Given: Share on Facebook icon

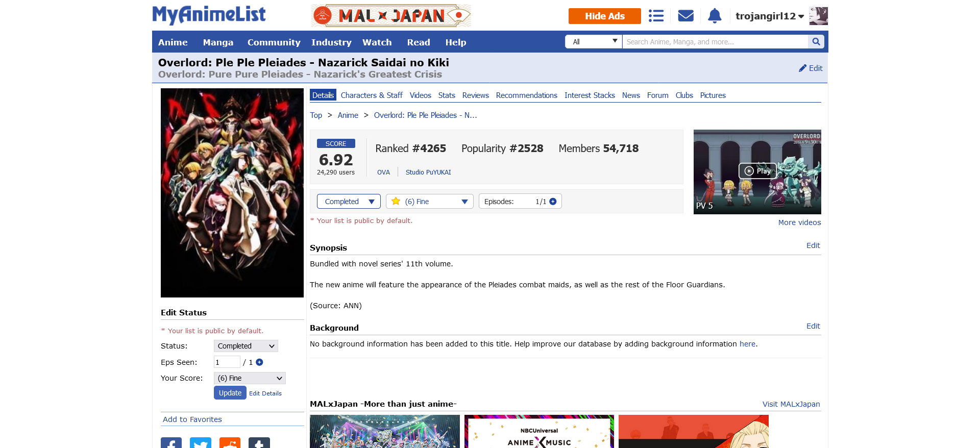Looking at the screenshot, I should pyautogui.click(x=171, y=443).
